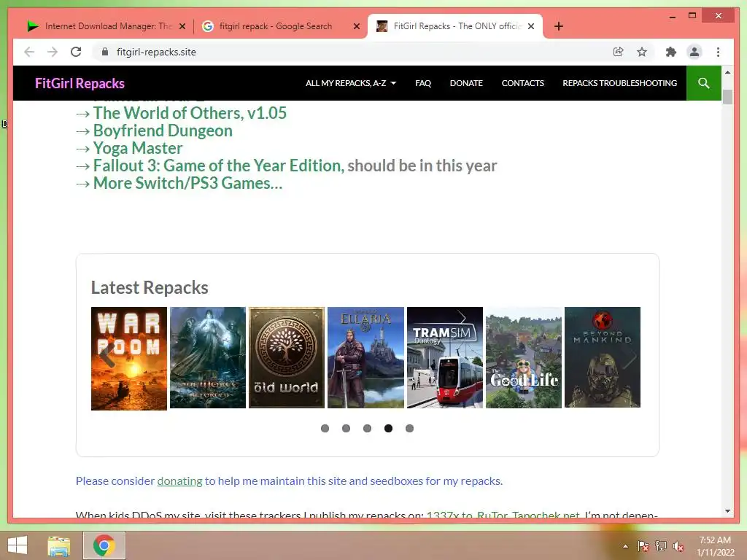Click the share page icon in address bar
This screenshot has height=560, width=747.
(619, 52)
